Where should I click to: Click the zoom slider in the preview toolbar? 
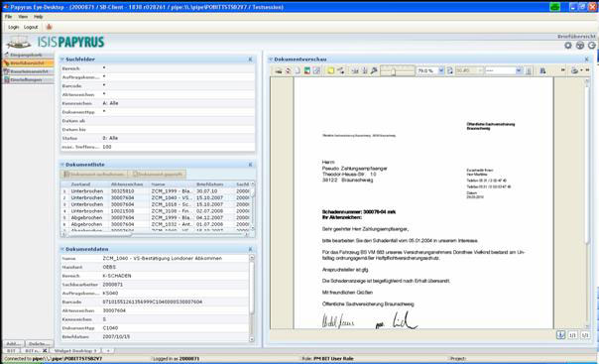398,70
